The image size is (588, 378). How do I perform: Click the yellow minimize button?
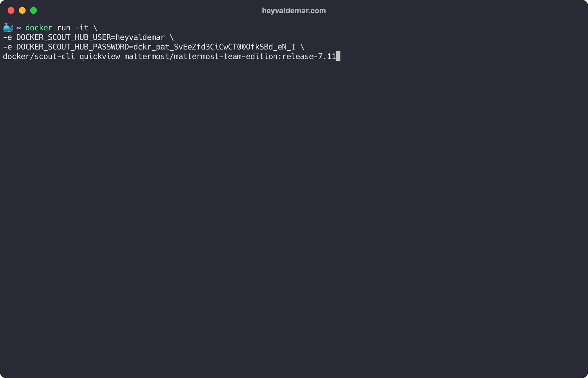coord(22,11)
